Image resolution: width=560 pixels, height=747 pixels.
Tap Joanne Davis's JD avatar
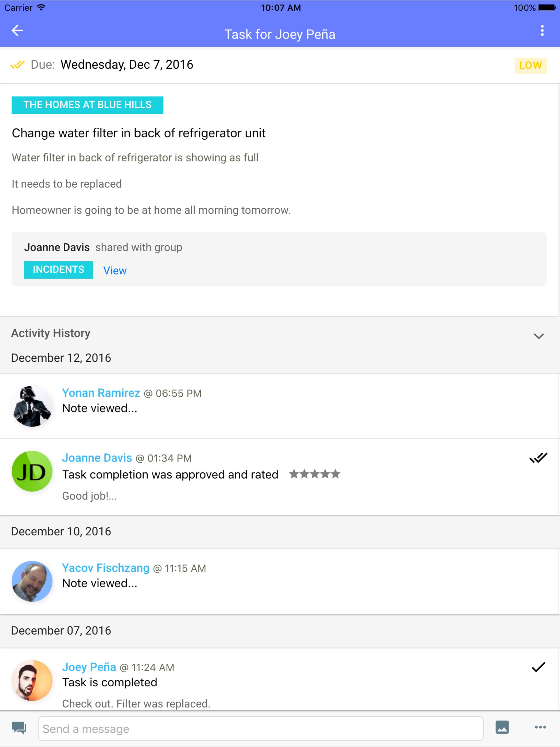point(32,471)
